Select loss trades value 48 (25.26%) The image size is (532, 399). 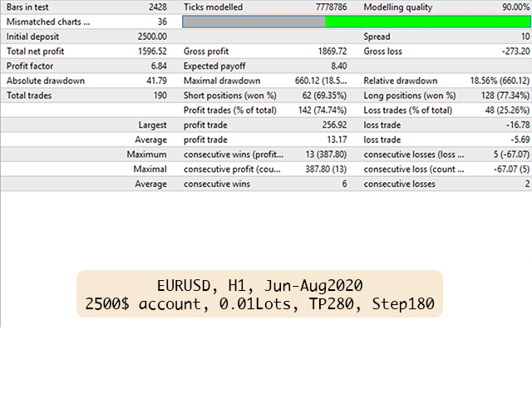507,111
